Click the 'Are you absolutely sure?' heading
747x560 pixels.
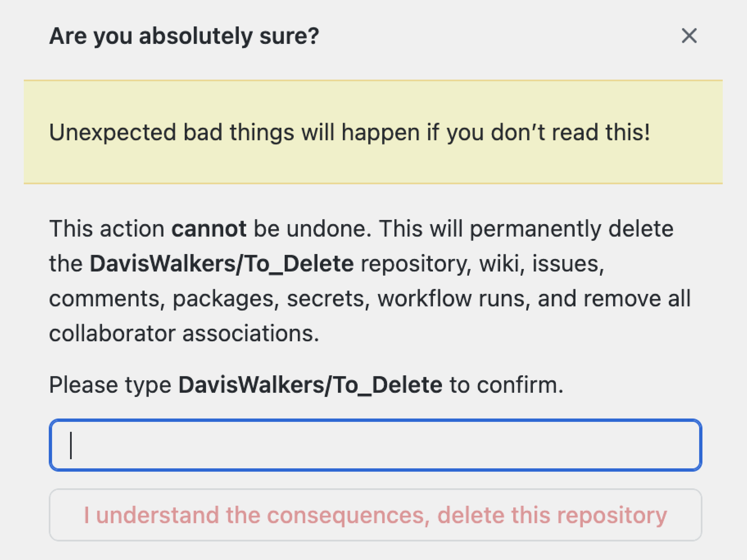(184, 36)
